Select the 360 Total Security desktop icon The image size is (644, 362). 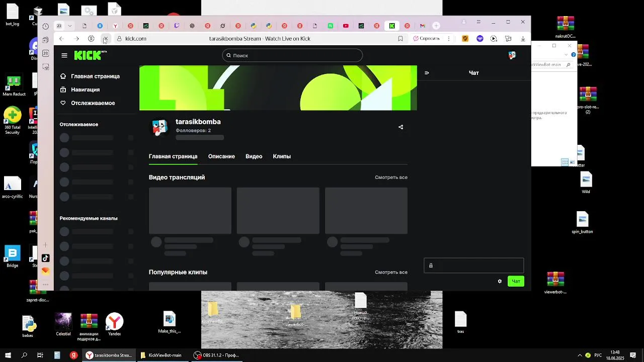pyautogui.click(x=13, y=121)
